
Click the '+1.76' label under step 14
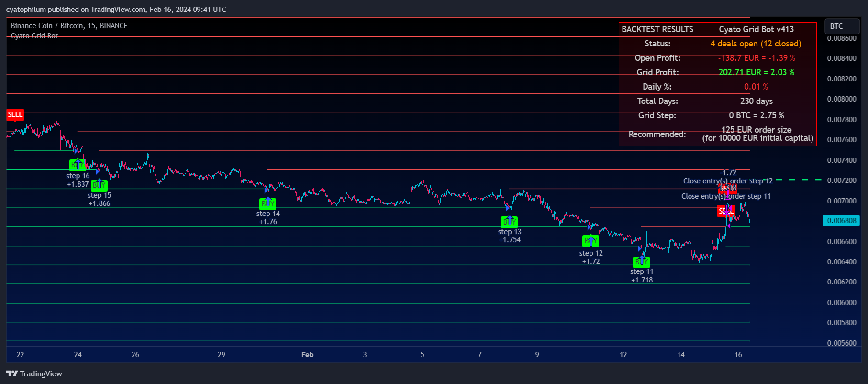pos(268,222)
